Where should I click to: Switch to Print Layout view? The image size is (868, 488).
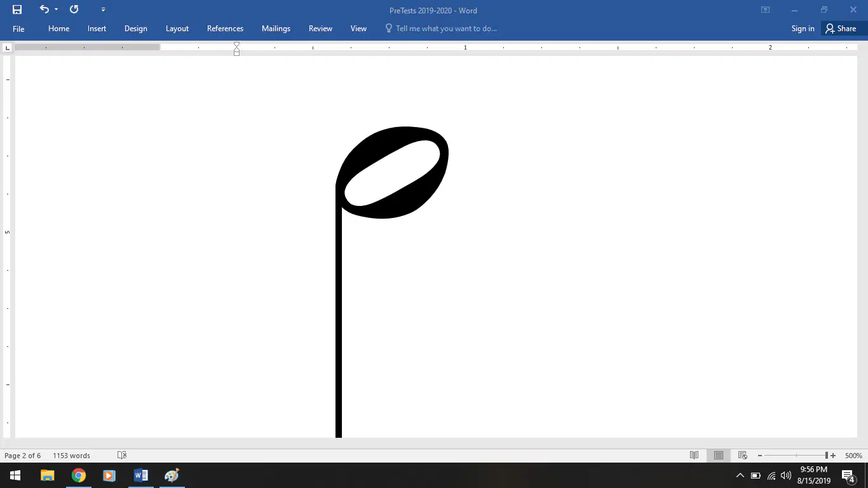[x=718, y=456]
